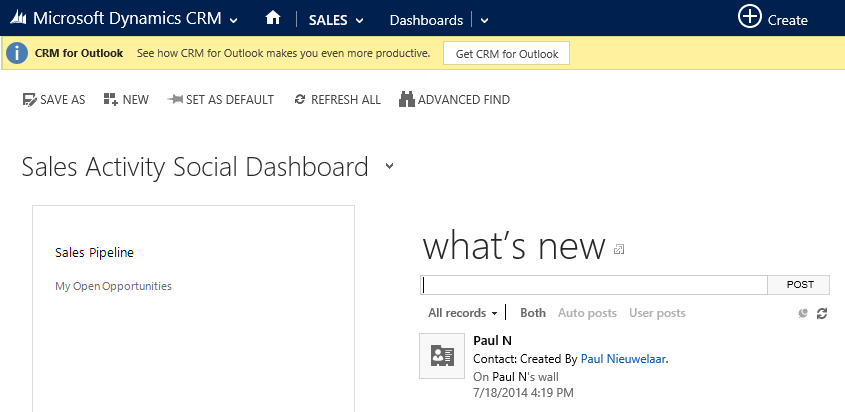Expand the Sales Activity Social Dashboard selector
845x412 pixels.
click(x=389, y=166)
